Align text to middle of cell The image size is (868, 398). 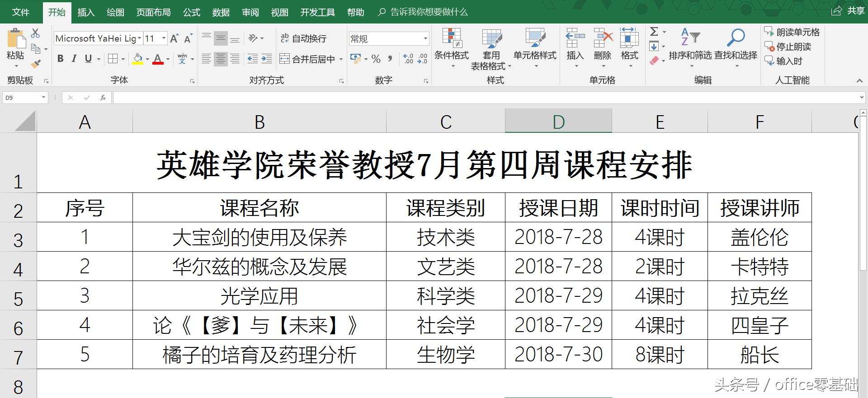[221, 38]
